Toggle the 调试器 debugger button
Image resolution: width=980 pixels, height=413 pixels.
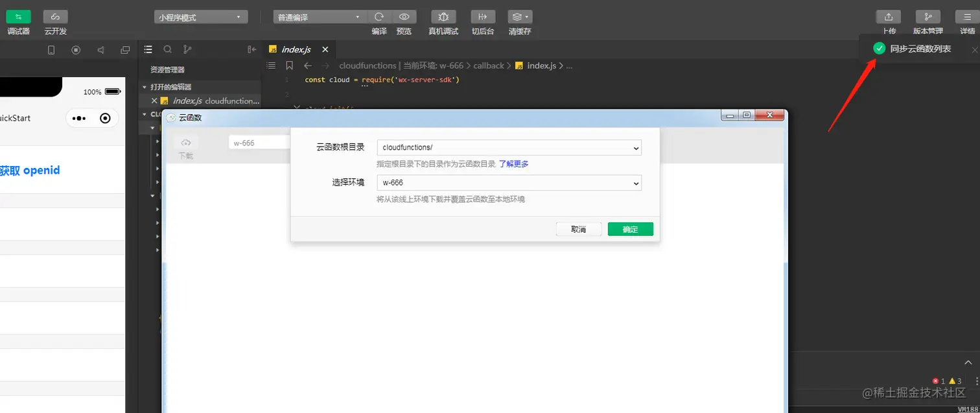[18, 17]
